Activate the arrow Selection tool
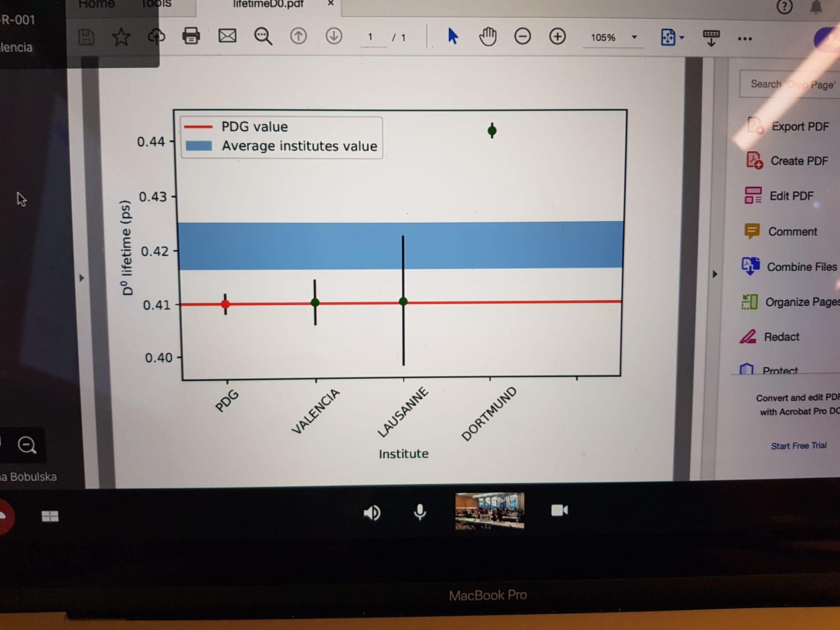This screenshot has height=630, width=840. (452, 36)
